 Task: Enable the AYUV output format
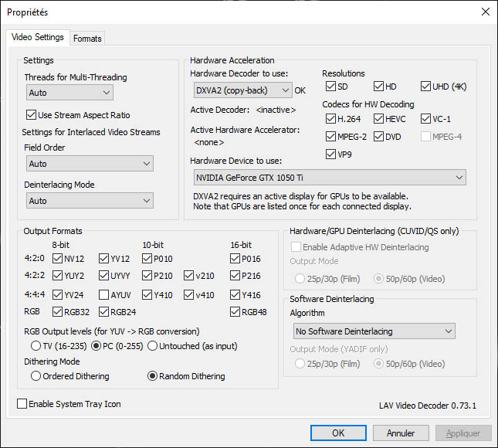(104, 294)
